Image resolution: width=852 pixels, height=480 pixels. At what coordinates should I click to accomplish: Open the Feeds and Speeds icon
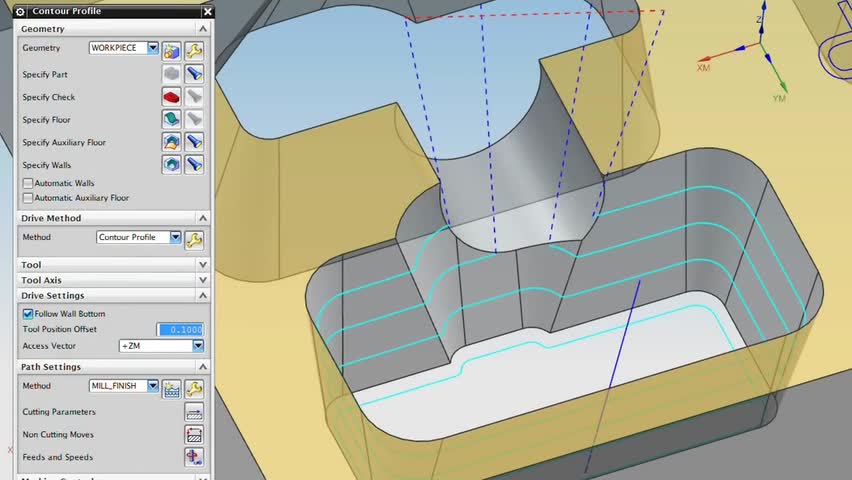click(x=194, y=457)
